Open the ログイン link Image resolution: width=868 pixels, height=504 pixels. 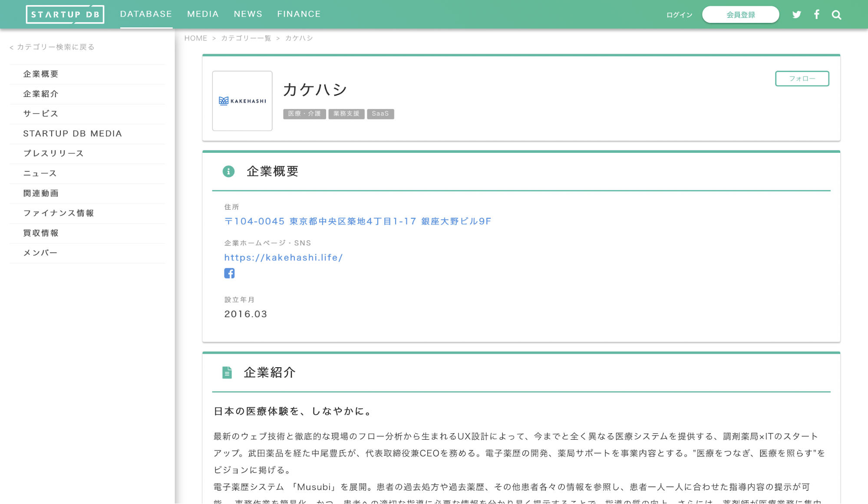click(x=679, y=14)
